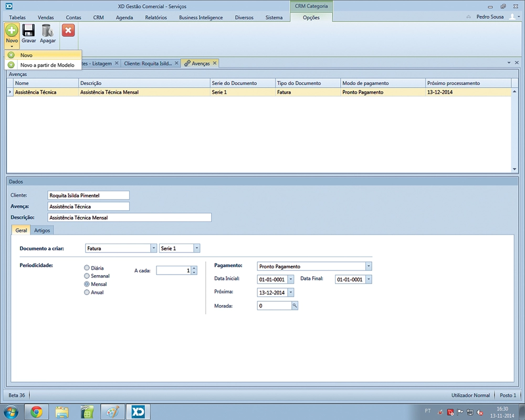This screenshot has width=525, height=420.
Task: Open the Pronto Pagamento payment dropdown
Action: (x=369, y=266)
